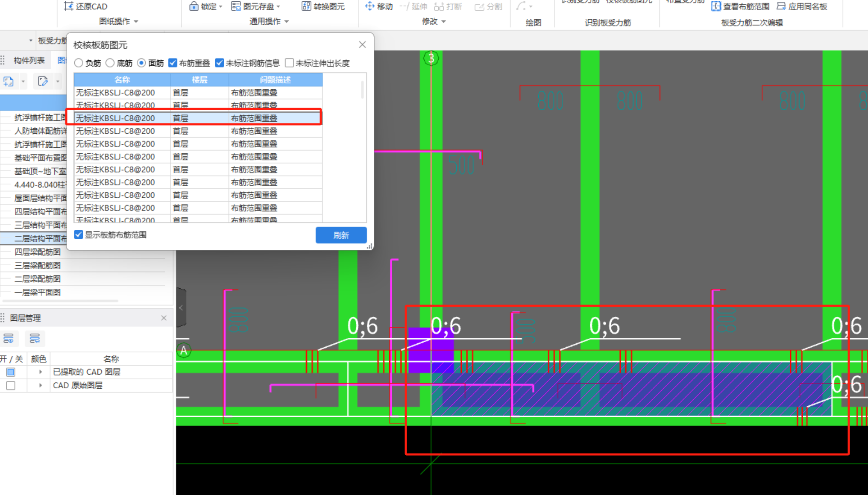Click the first layer-stack icon in 图层管理
This screenshot has height=495, width=868.
point(9,339)
